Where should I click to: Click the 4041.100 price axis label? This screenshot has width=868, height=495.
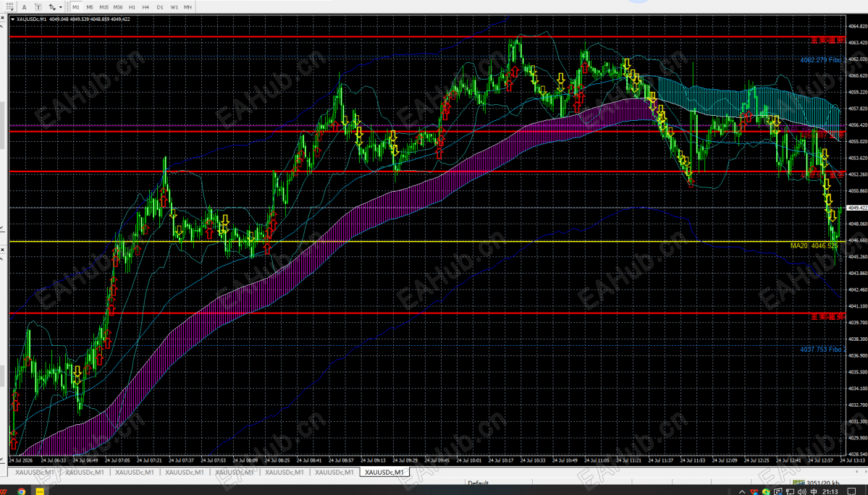857,306
